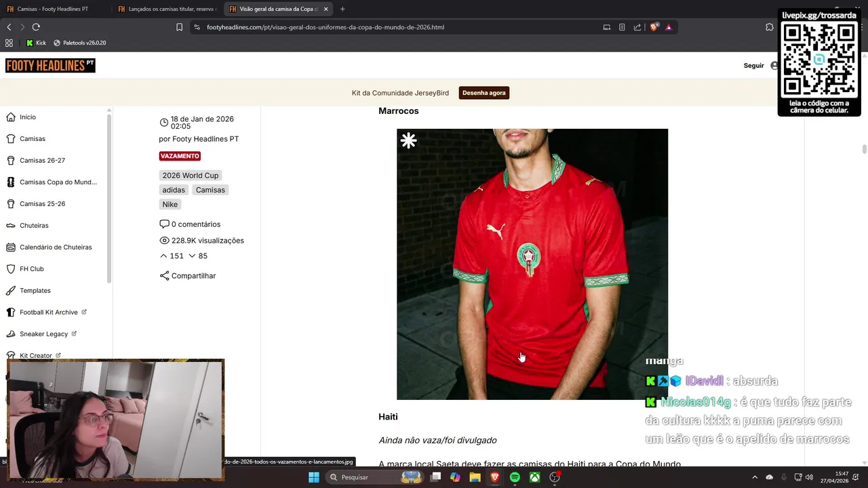
Task: Select the Nike tag
Action: coord(170,204)
